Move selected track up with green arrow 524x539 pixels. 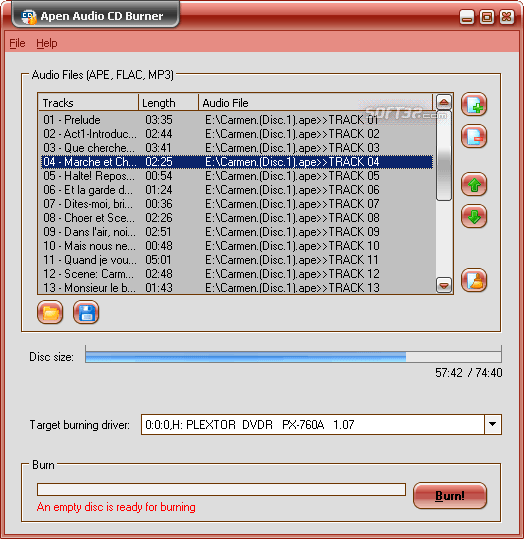coord(474,184)
